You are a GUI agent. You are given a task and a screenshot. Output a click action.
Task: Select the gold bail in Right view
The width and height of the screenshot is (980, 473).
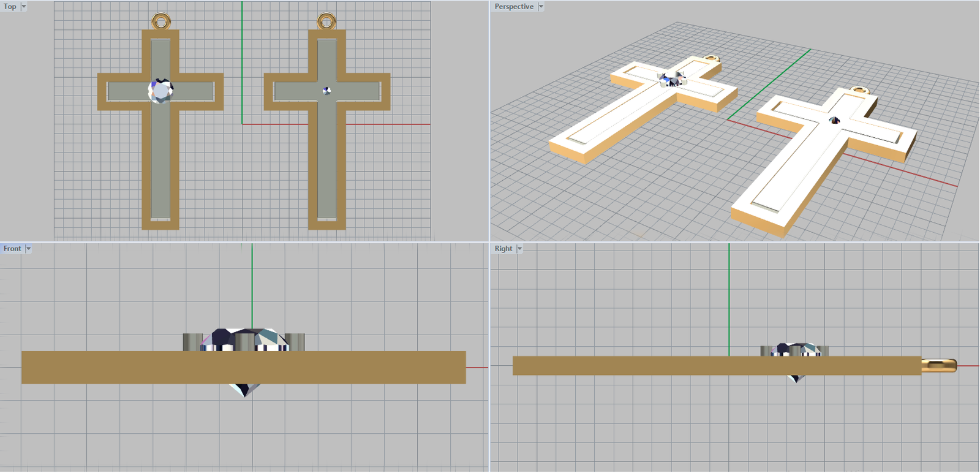click(940, 366)
